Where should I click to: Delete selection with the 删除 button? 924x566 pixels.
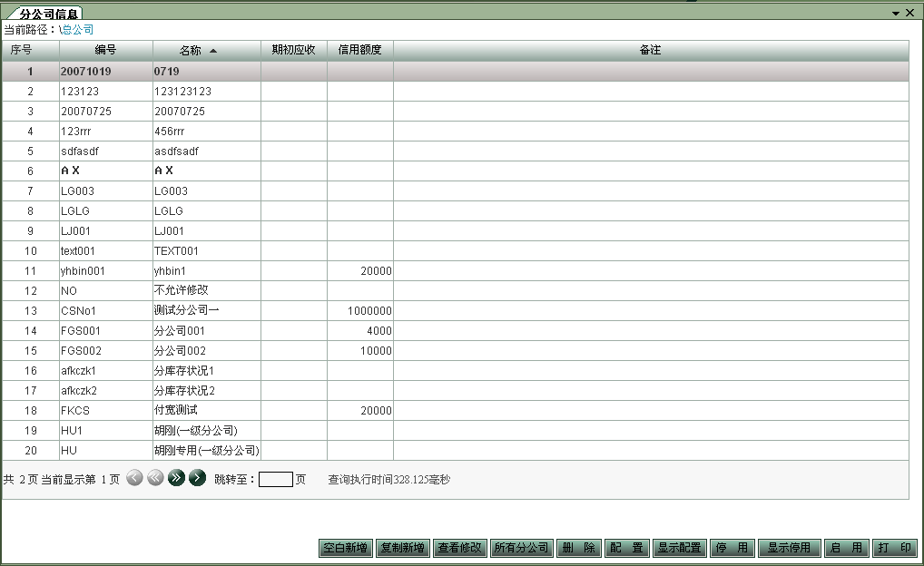coord(579,548)
